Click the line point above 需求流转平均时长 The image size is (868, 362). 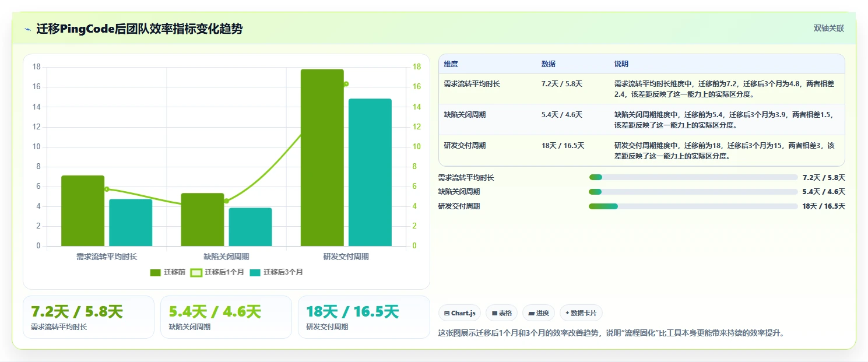click(x=107, y=189)
